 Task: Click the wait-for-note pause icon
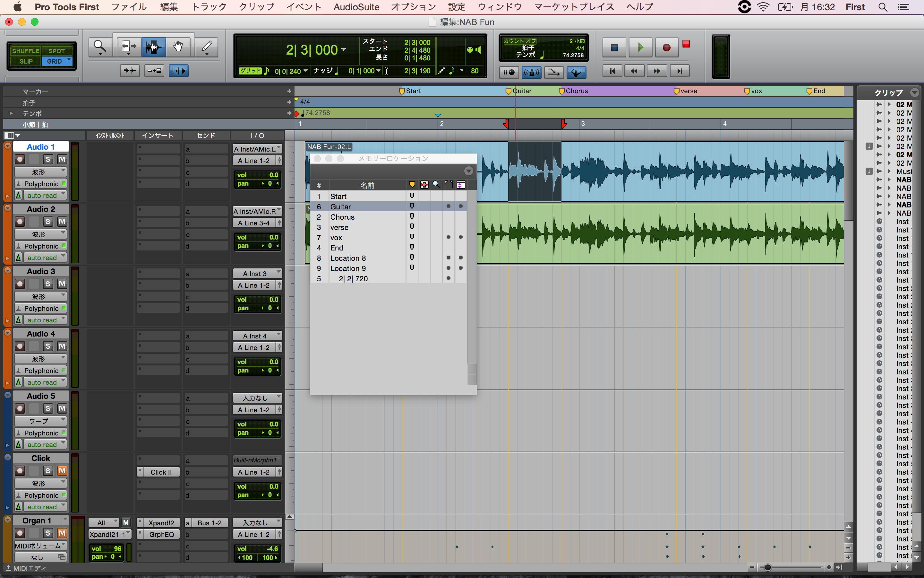[x=509, y=72]
